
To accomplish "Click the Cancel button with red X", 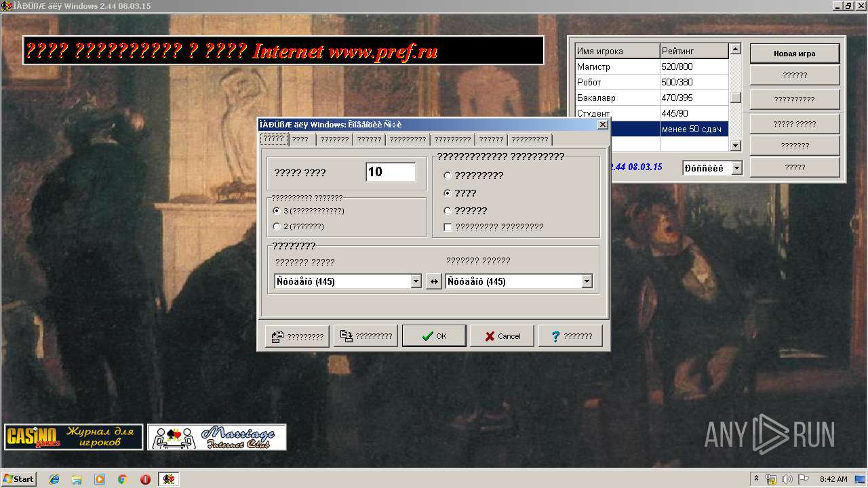I will click(x=502, y=336).
